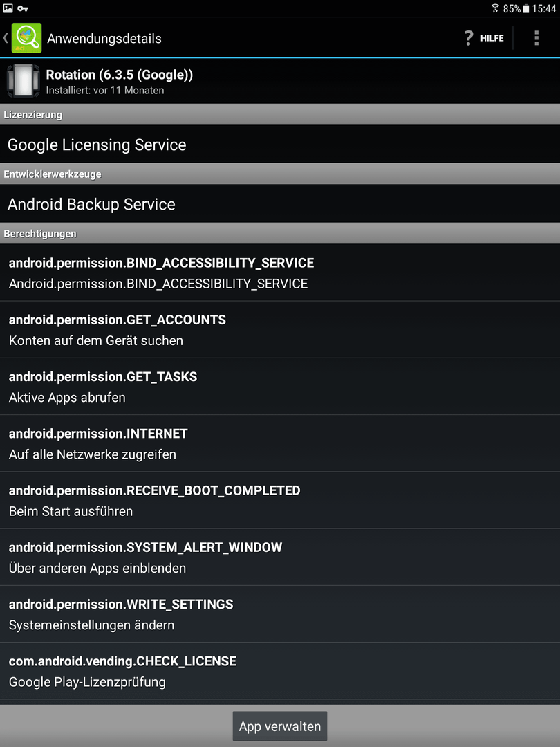Select the GET_TASKS permission row
Image resolution: width=560 pixels, height=747 pixels.
coord(280,387)
